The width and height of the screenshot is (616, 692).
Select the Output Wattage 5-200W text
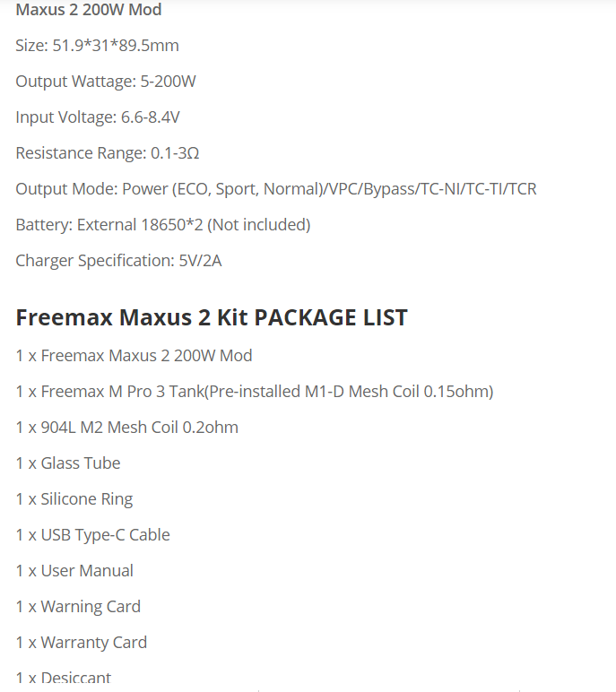point(106,82)
